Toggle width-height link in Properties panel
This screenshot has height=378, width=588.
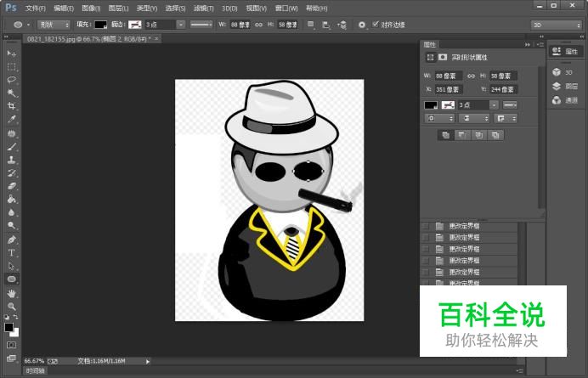click(x=471, y=76)
